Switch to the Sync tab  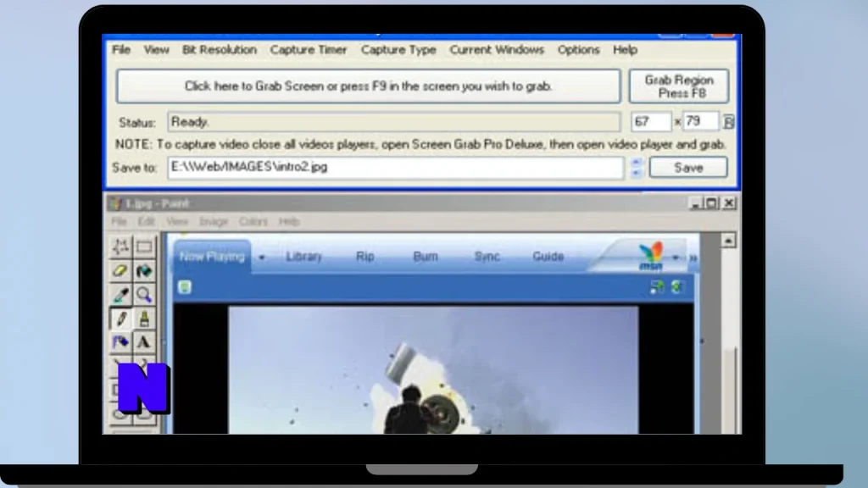pyautogui.click(x=487, y=257)
